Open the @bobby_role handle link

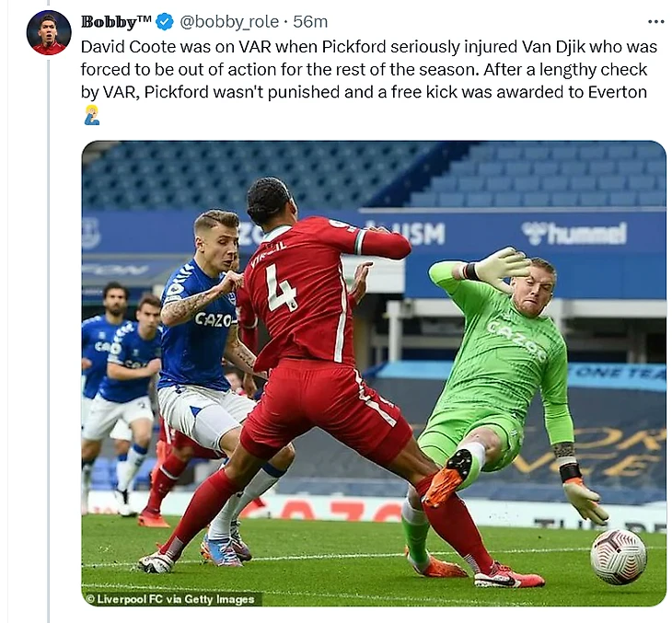pos(230,21)
